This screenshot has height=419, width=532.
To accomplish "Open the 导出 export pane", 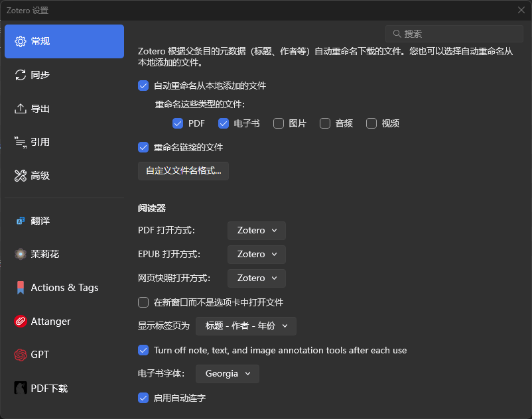I will click(x=64, y=109).
